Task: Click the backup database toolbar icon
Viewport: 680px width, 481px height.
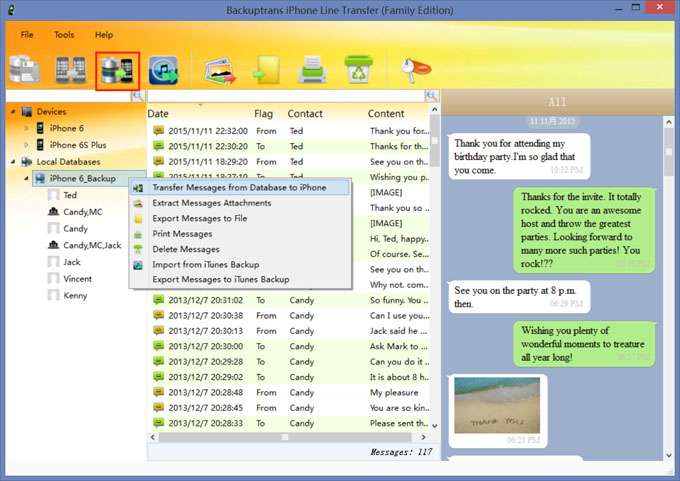Action: [25, 69]
